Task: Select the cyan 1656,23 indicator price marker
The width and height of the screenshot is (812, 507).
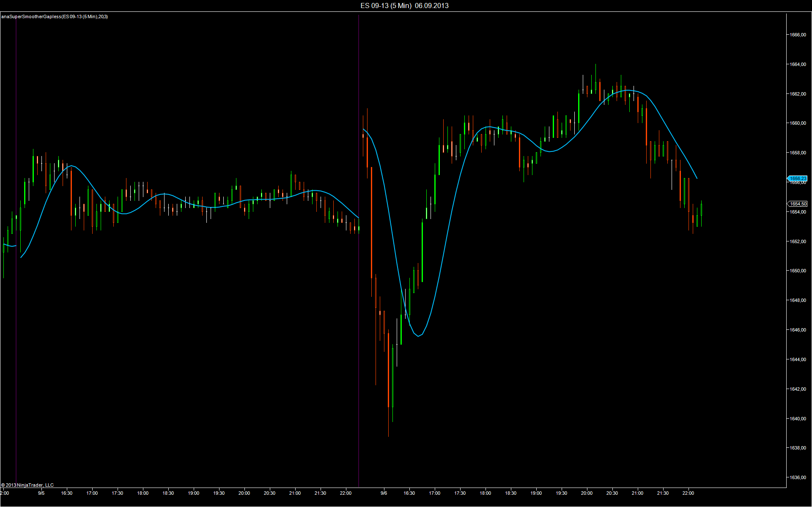Action: point(797,178)
